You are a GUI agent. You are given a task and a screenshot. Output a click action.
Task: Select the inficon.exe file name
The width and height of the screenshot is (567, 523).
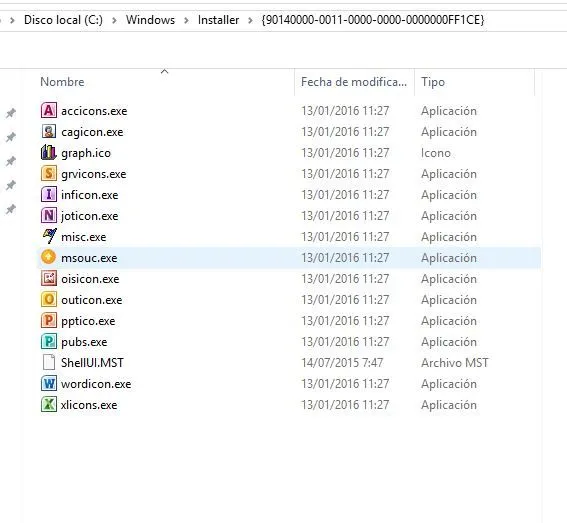tap(90, 195)
